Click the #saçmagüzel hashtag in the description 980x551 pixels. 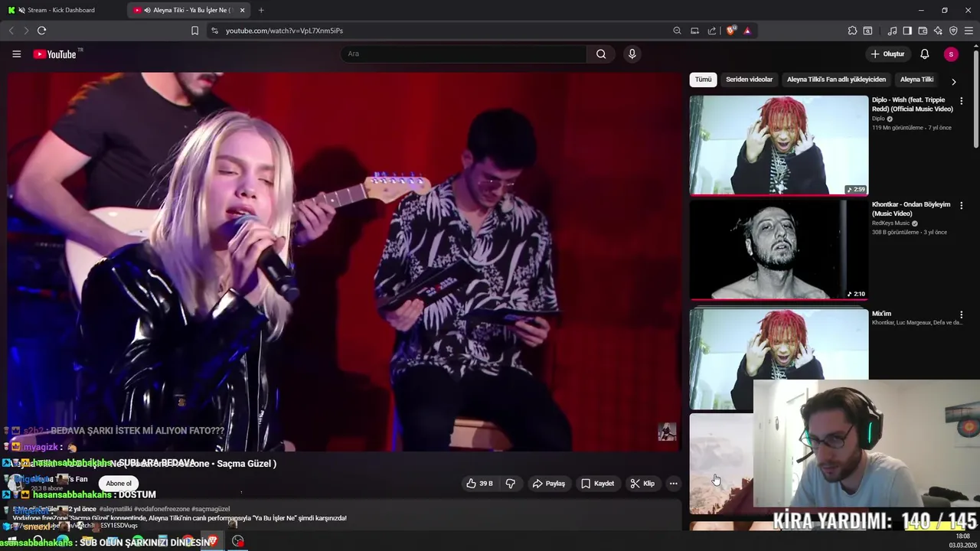click(x=211, y=509)
